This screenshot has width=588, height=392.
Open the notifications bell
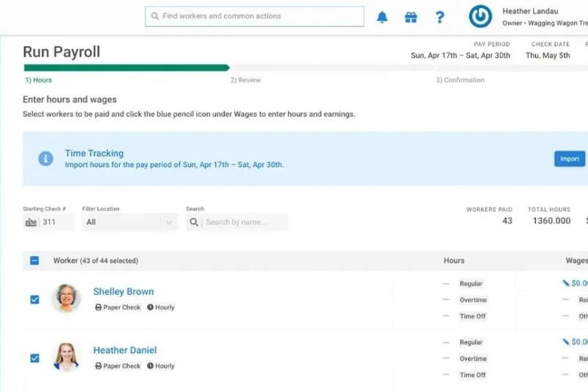tap(381, 17)
